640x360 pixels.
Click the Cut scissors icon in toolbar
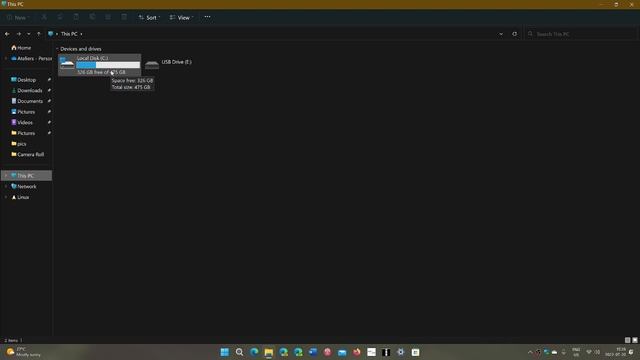pos(44,17)
